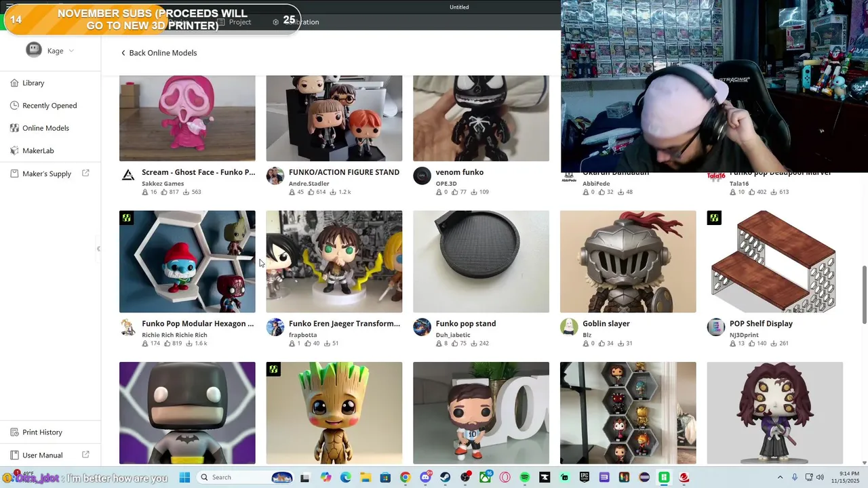Image resolution: width=868 pixels, height=488 pixels.
Task: Click the Duh_iabetic author avatar
Action: [422, 327]
